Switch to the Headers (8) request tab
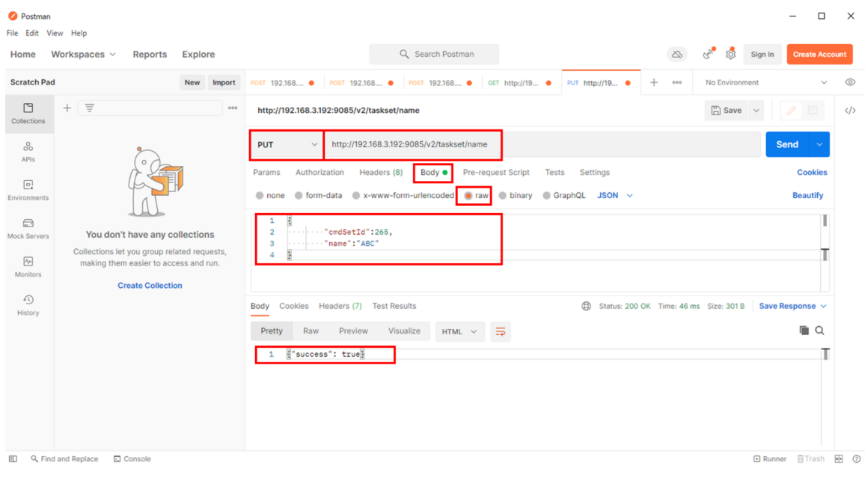 (380, 173)
